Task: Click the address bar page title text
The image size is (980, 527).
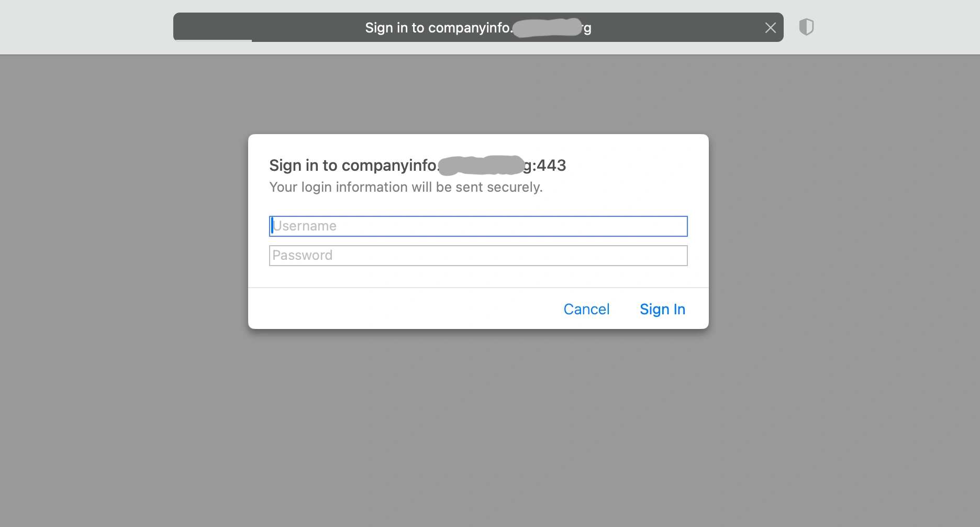Action: tap(478, 28)
